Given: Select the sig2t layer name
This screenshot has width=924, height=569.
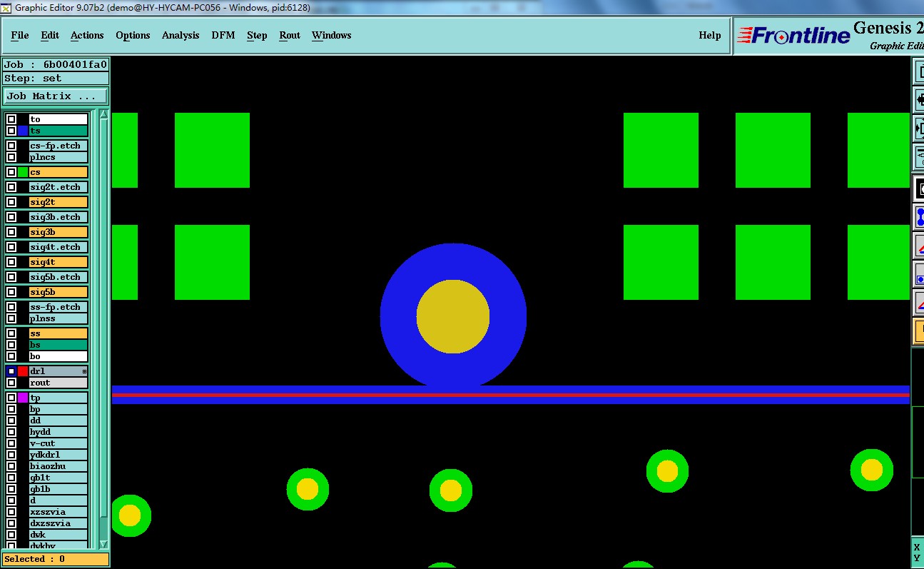Looking at the screenshot, I should point(59,202).
